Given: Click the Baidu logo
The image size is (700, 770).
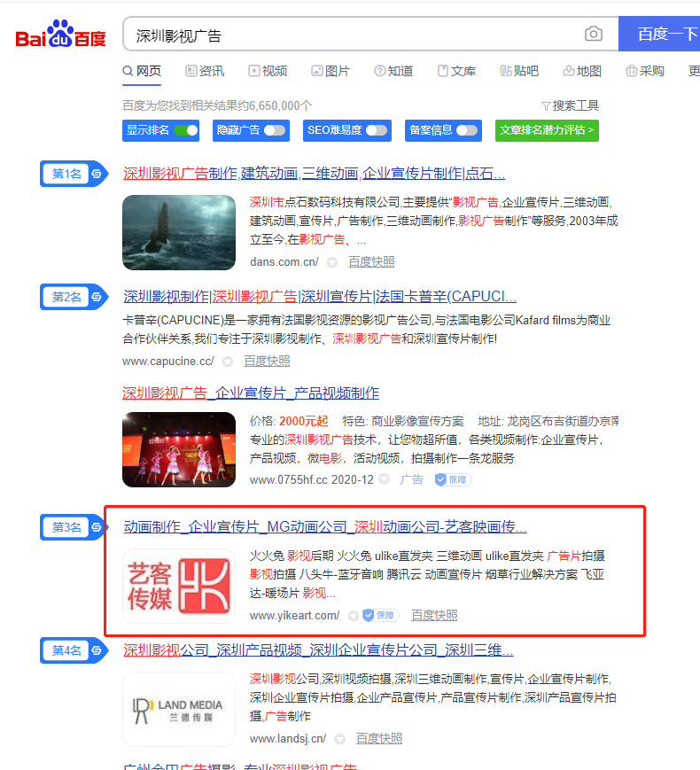Looking at the screenshot, I should coord(60,34).
